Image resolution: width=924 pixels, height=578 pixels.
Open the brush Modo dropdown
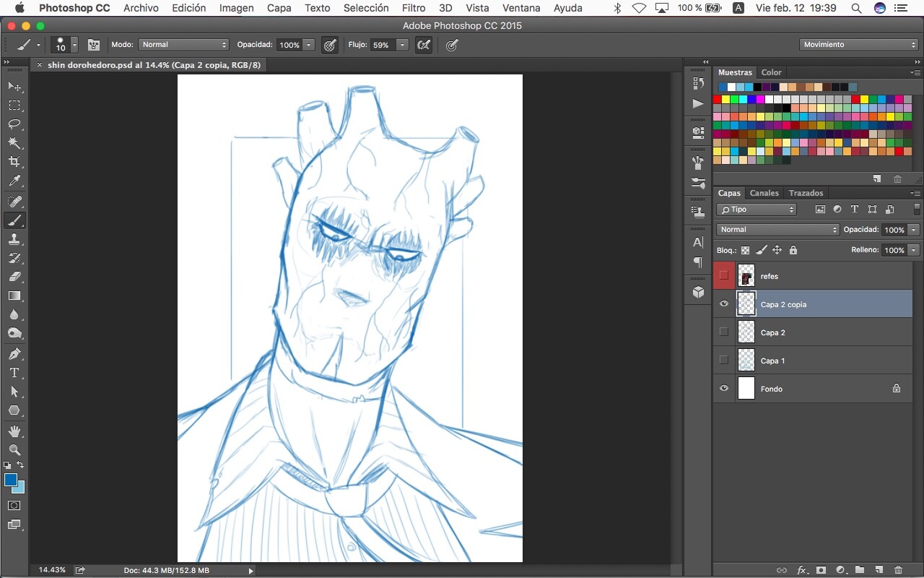pos(183,45)
